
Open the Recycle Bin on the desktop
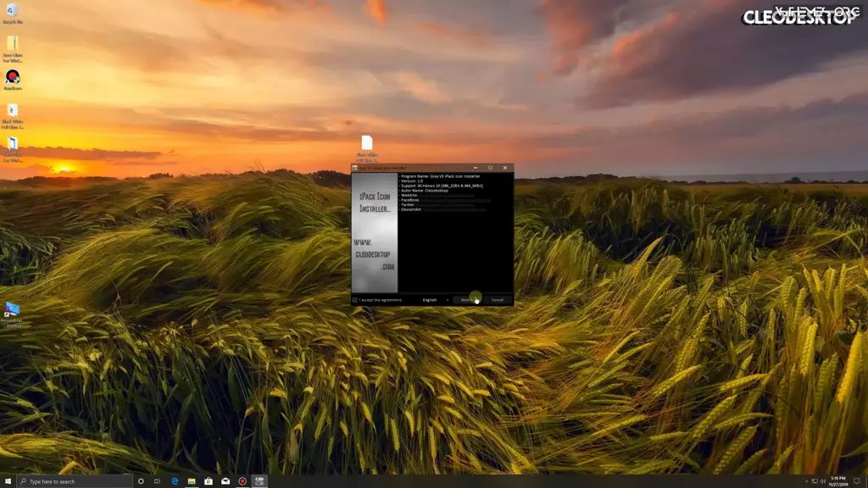coord(12,14)
